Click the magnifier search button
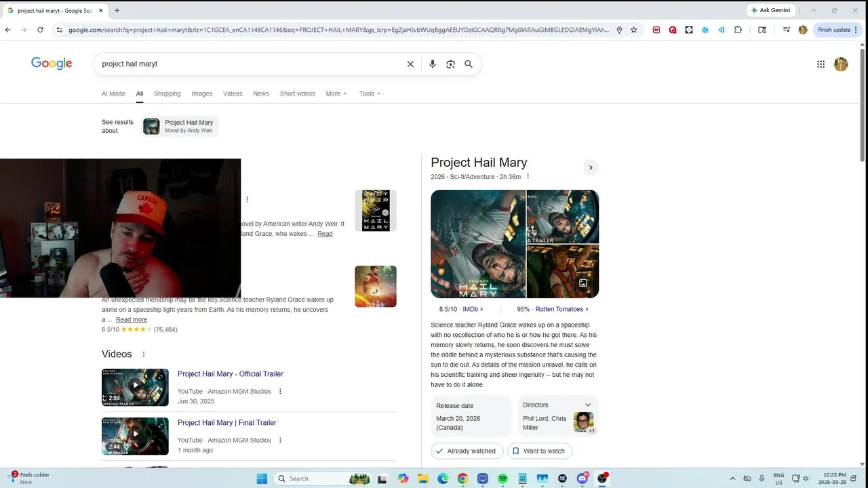This screenshot has width=868, height=488. 469,64
